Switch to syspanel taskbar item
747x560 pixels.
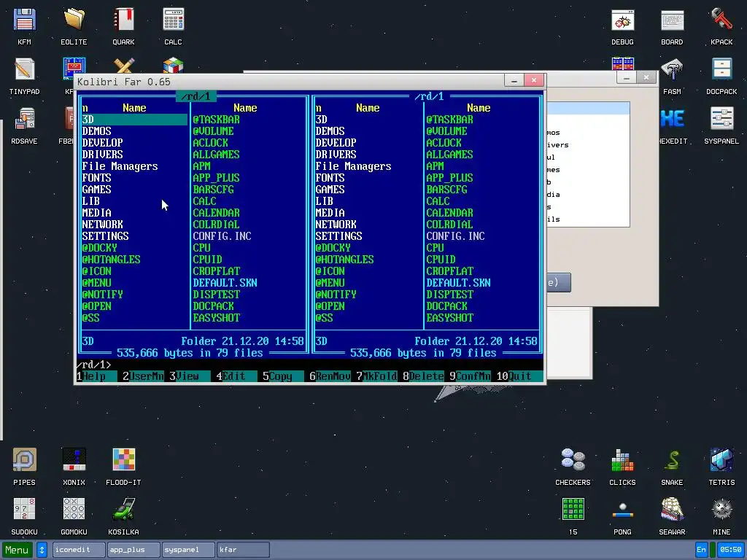click(x=188, y=550)
